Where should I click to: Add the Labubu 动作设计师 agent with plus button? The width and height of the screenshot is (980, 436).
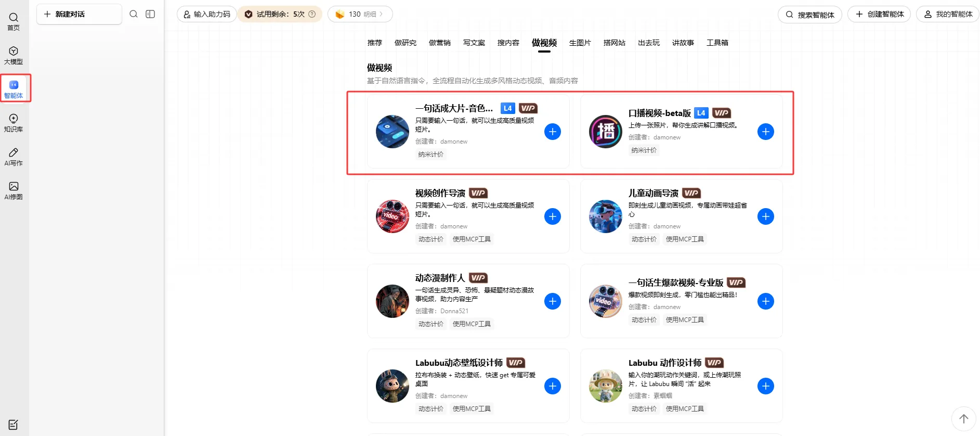[x=766, y=386]
